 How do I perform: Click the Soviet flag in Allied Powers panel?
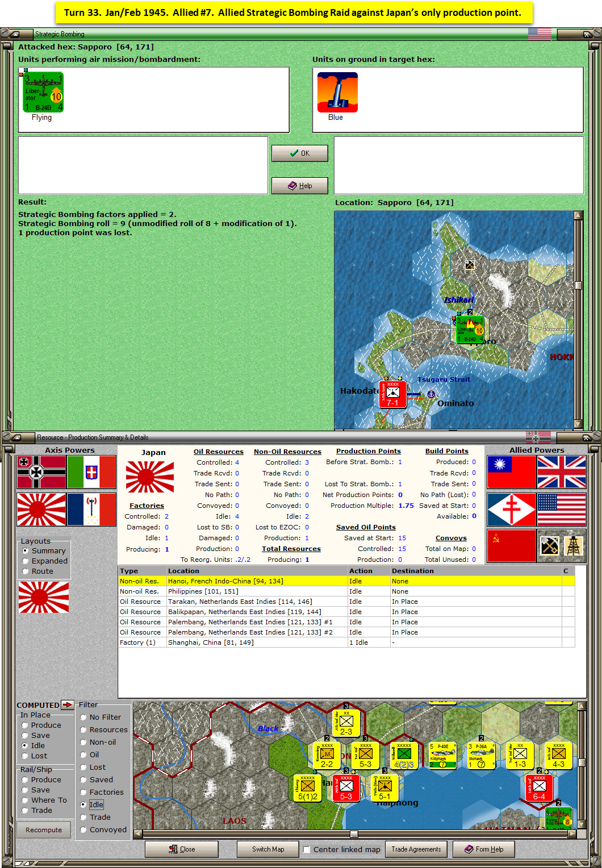511,545
